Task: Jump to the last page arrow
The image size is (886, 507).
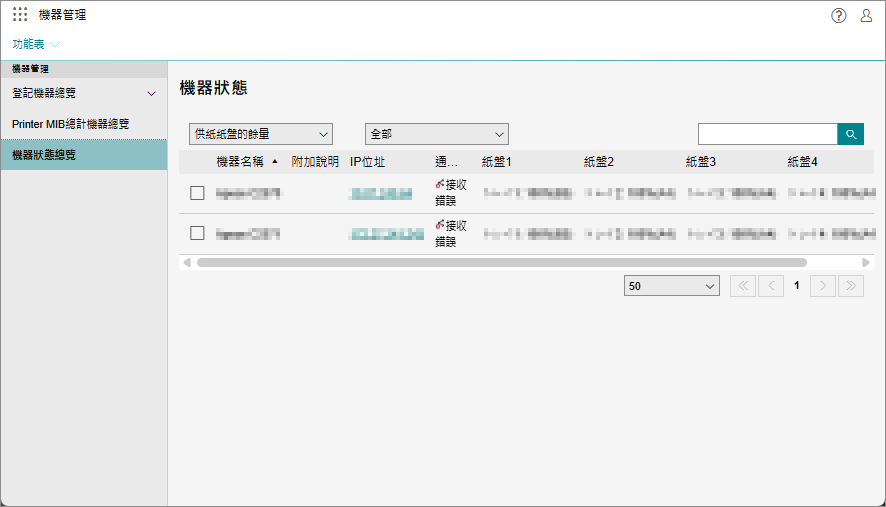Action: click(850, 286)
